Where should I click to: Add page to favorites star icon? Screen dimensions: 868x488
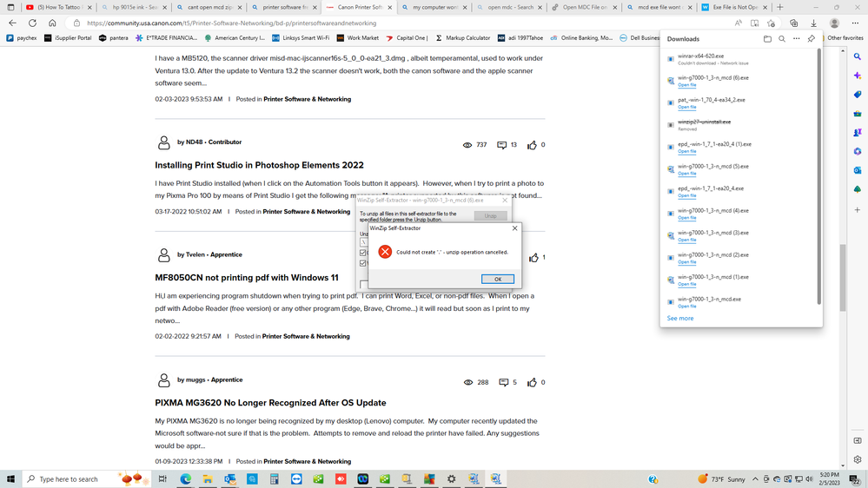[772, 23]
